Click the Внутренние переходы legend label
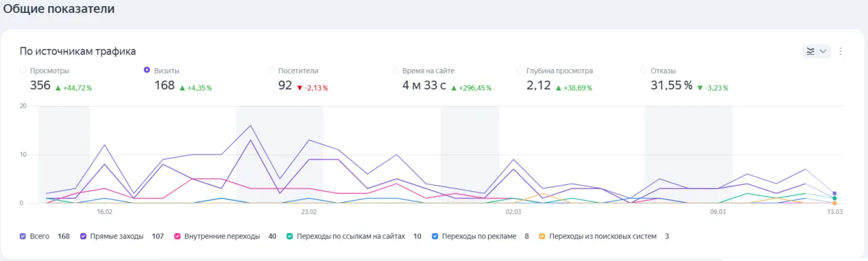The height and width of the screenshot is (261, 868). click(x=222, y=237)
